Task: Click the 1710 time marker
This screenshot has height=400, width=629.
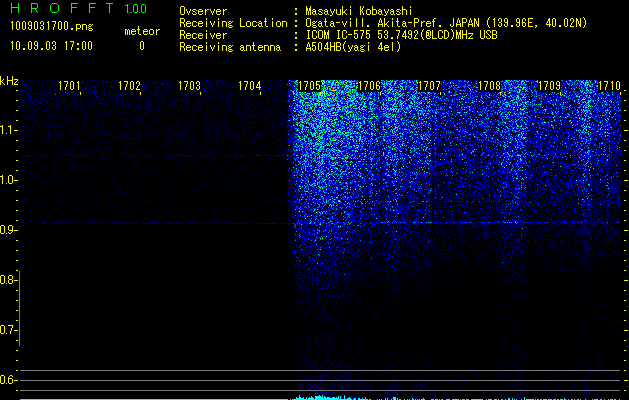Action: coord(609,86)
